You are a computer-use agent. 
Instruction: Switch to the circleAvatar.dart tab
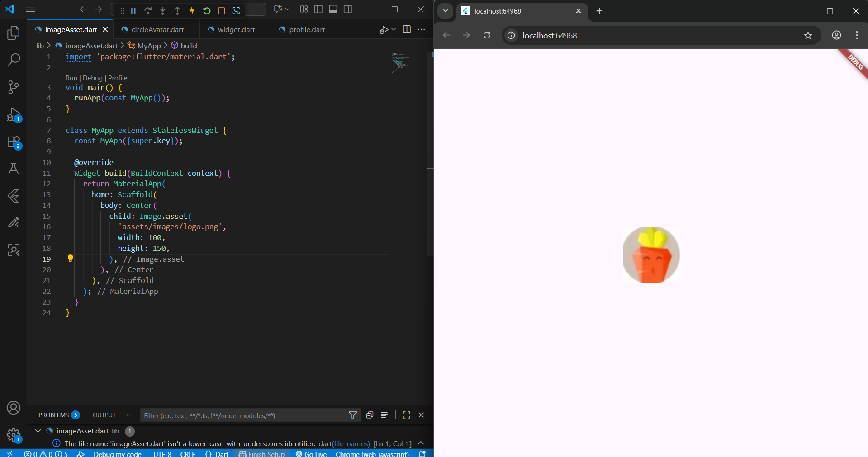coord(157,29)
